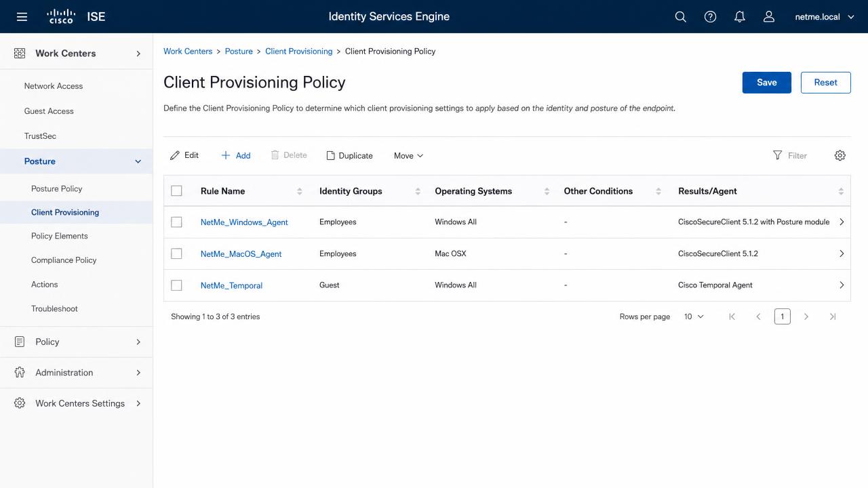Open Guest Access in sidebar

49,111
